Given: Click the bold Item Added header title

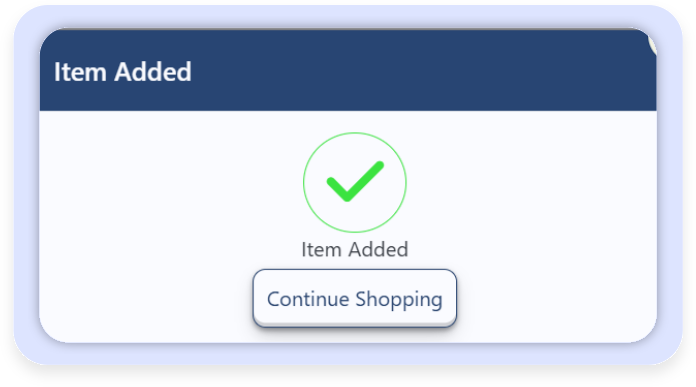Looking at the screenshot, I should click(123, 71).
